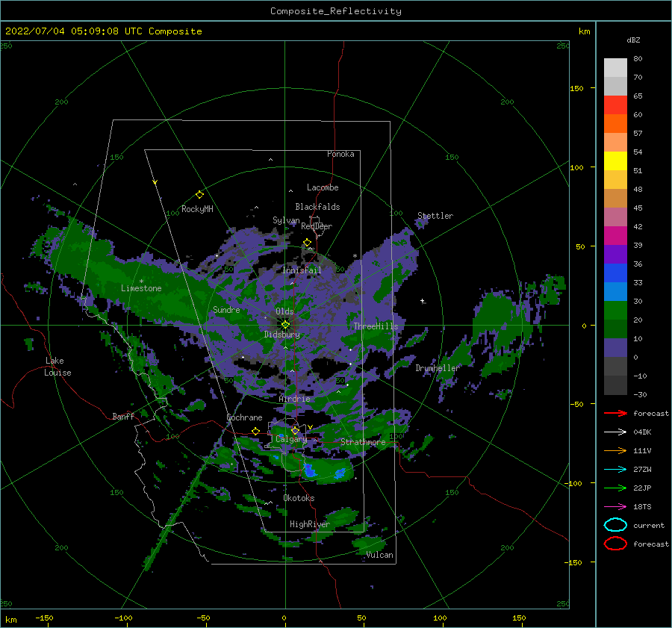Click the Composite_Reflectivity title
672x628 pixels.
point(336,11)
